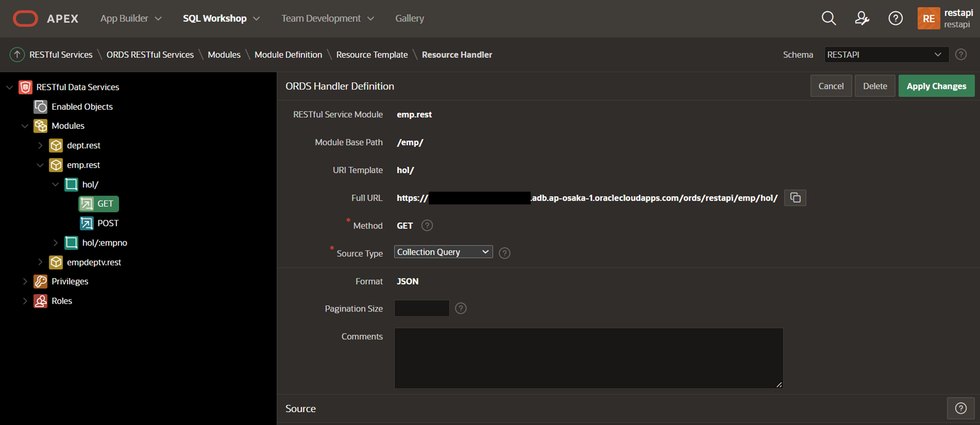Screen dimensions: 980x425
Task: Collapse the emp.rest module node
Action: pos(40,165)
